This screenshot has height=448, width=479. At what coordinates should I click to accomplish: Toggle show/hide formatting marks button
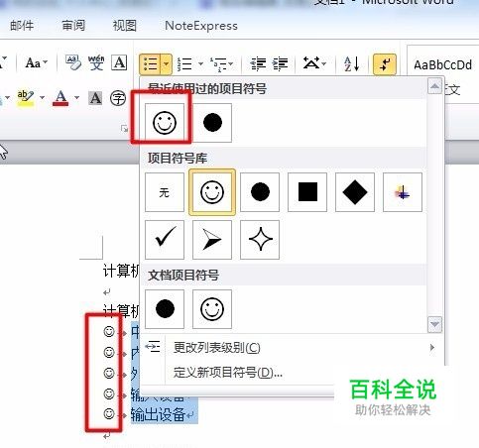pyautogui.click(x=385, y=63)
